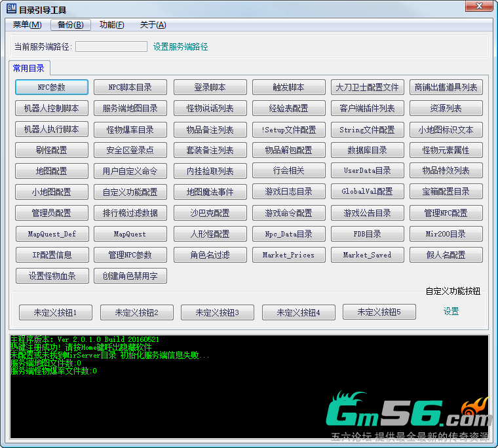The height and width of the screenshot is (448, 498).
Task: Click 数据库目录 button
Action: click(x=368, y=150)
